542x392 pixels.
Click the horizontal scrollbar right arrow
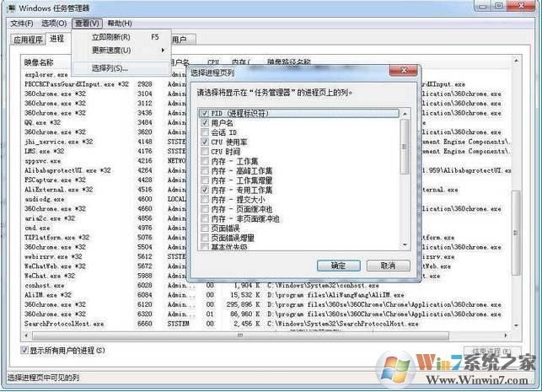(506, 335)
